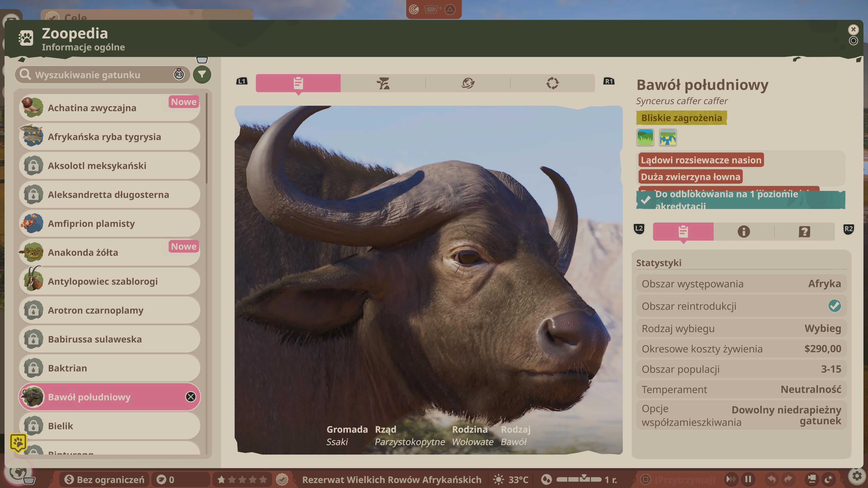This screenshot has height=488, width=868.
Task: Click the Lądowi rozsiewacze nasion tag
Action: [x=701, y=160]
